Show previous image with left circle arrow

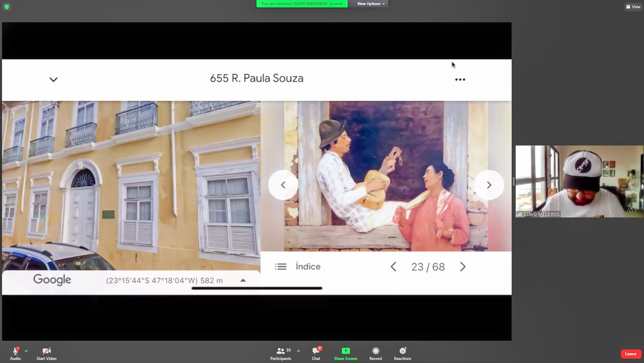(x=283, y=185)
